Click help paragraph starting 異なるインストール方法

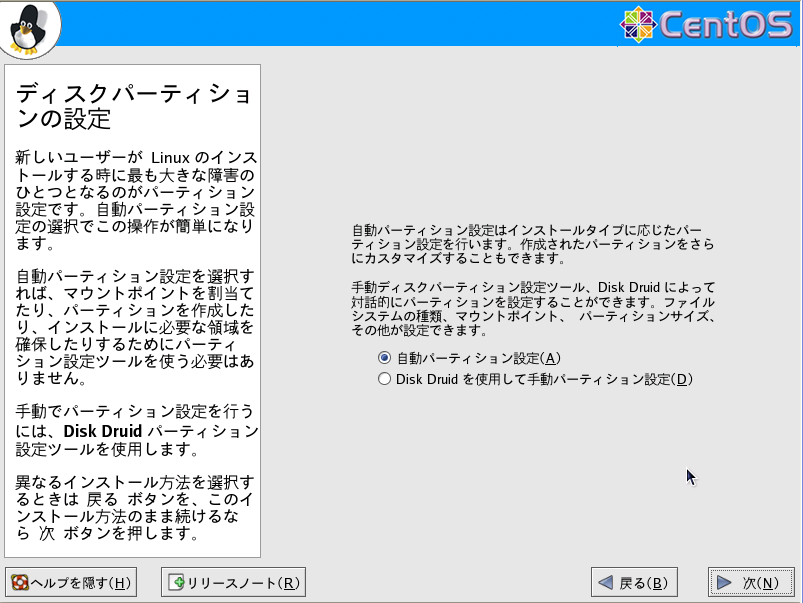[134, 508]
